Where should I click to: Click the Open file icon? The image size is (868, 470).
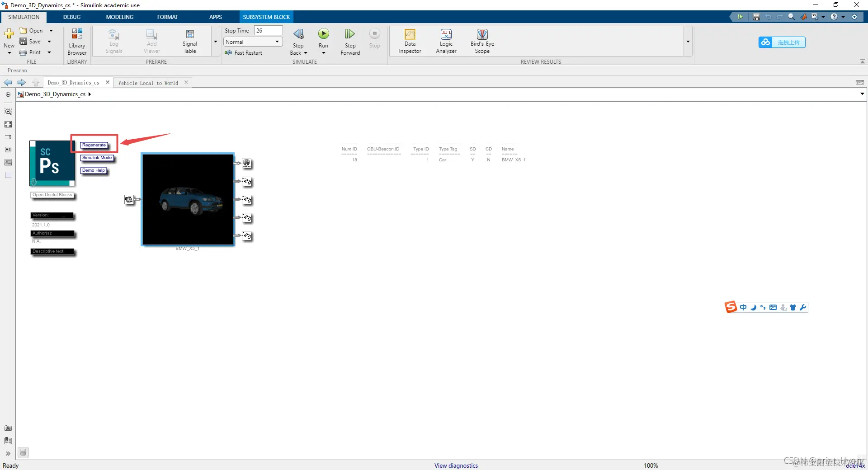click(23, 31)
